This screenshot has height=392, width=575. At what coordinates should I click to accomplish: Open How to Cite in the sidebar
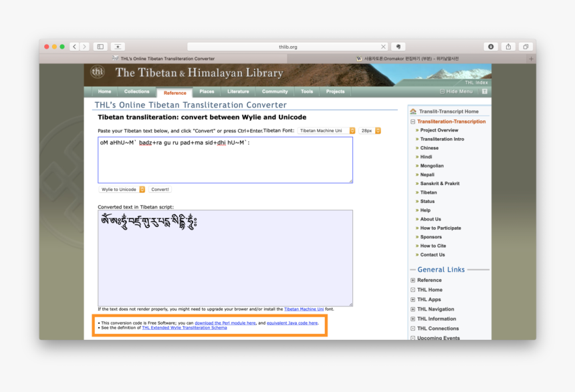tap(433, 246)
